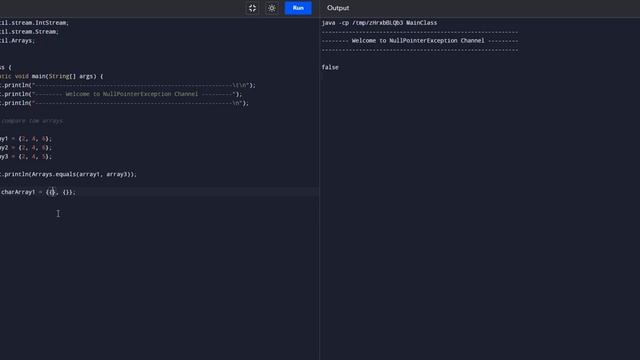Viewport: 640px width, 360px height.
Task: Click the java -cp command line in output
Action: point(379,23)
